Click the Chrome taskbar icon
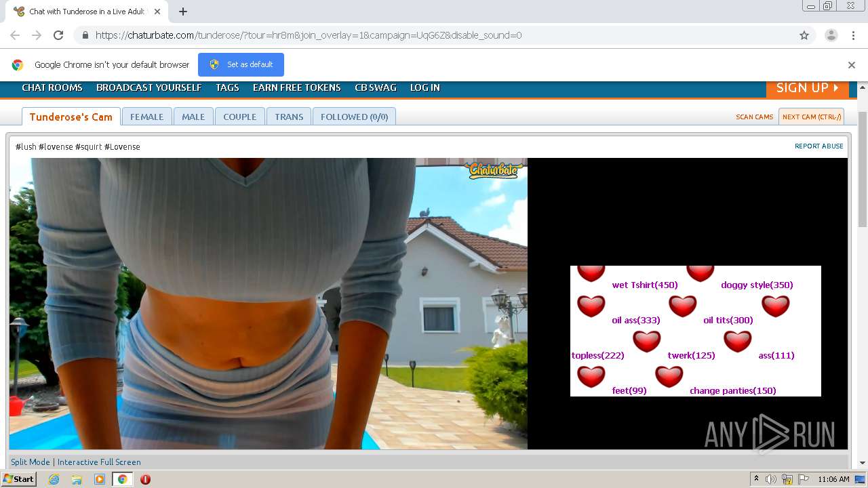868x488 pixels. pos(122,479)
